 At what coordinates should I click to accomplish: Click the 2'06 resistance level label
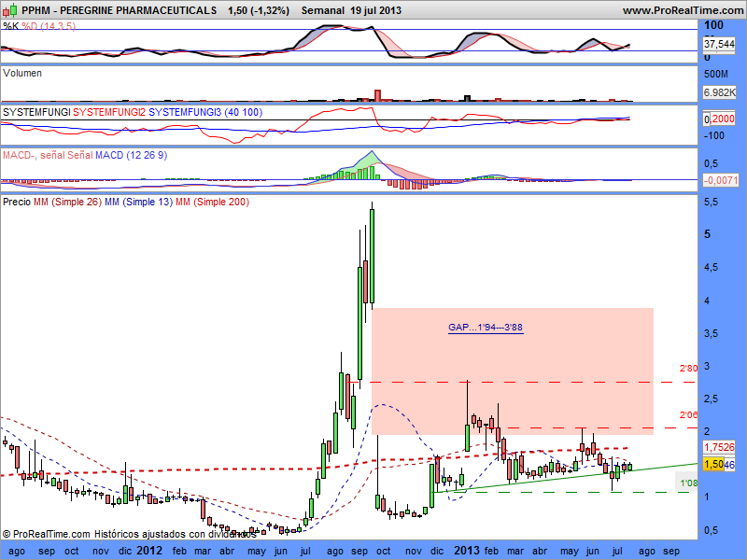coord(688,415)
